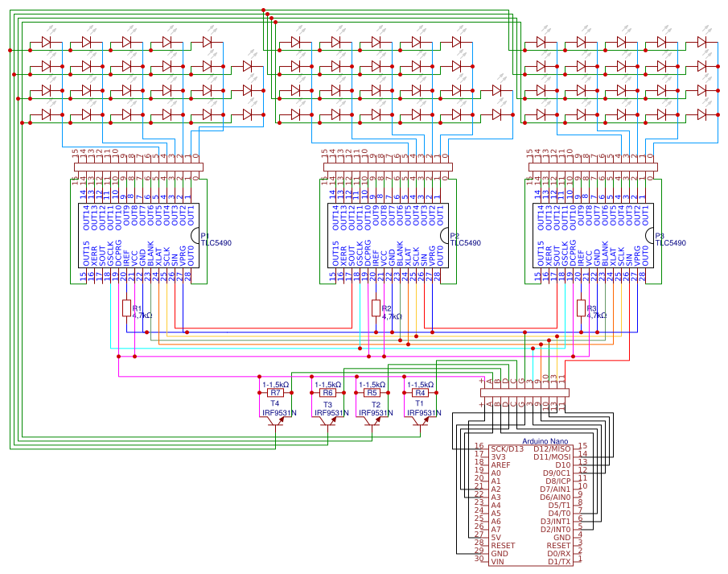This screenshot has width=728, height=574.
Task: Select the P1 TLC5490 chip label
Action: 207,239
